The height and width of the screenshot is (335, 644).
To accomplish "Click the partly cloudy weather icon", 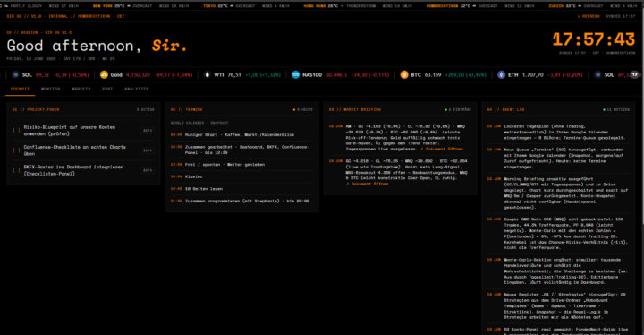I will pyautogui.click(x=6, y=6).
